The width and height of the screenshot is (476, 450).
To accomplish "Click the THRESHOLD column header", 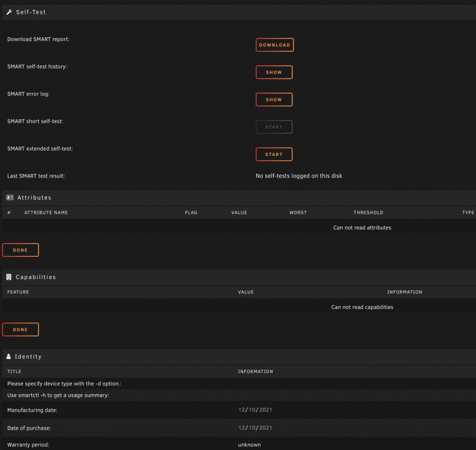I will point(368,212).
